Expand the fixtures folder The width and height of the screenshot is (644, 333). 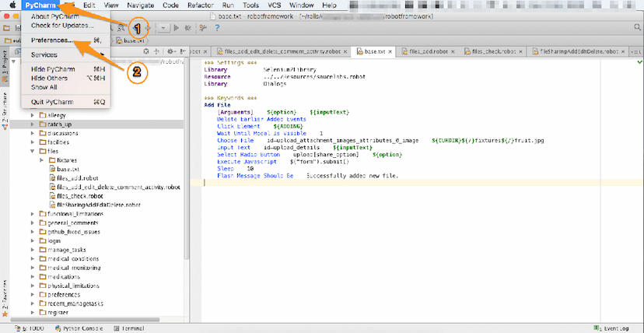(x=42, y=160)
